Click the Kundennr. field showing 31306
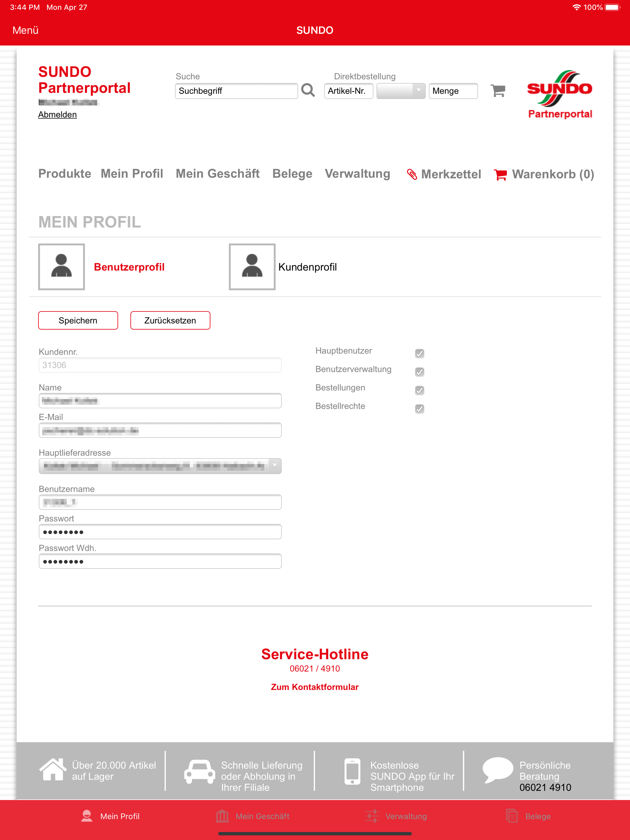Viewport: 630px width, 840px height. (x=160, y=365)
